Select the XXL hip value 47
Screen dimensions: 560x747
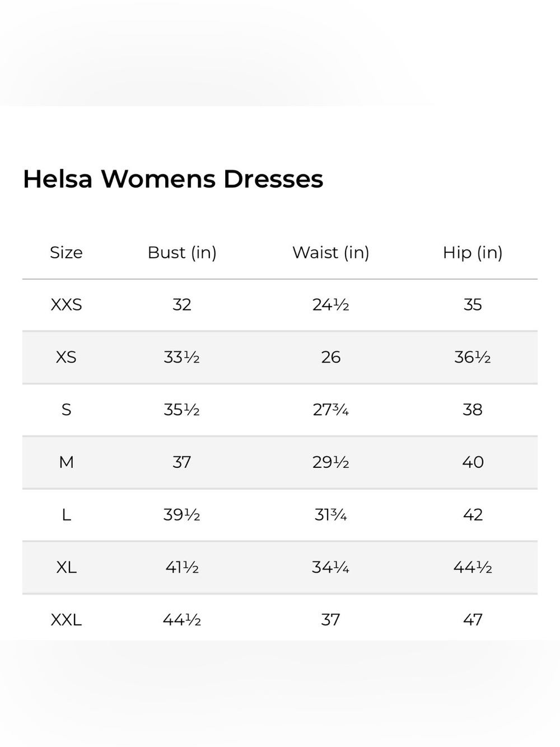[473, 620]
